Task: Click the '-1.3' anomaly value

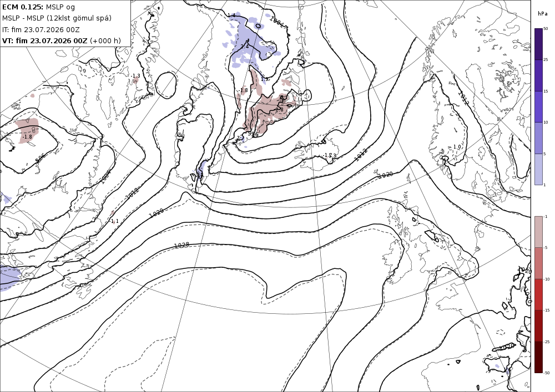Action: click(x=135, y=76)
